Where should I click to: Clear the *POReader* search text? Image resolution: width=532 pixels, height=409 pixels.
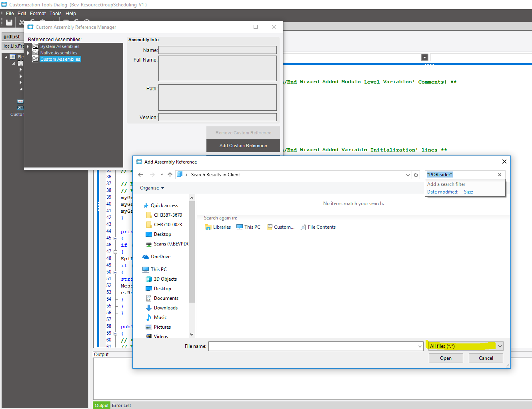(499, 175)
